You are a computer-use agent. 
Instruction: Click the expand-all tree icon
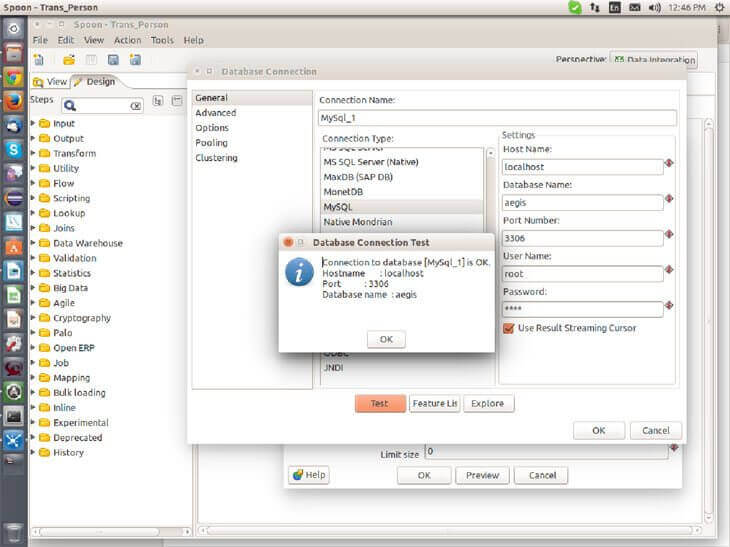point(158,101)
